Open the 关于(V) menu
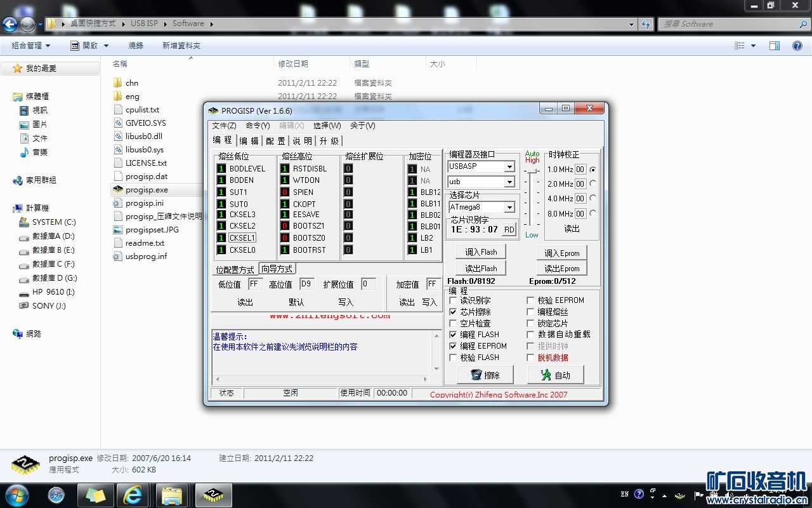This screenshot has height=508, width=812. [x=362, y=126]
